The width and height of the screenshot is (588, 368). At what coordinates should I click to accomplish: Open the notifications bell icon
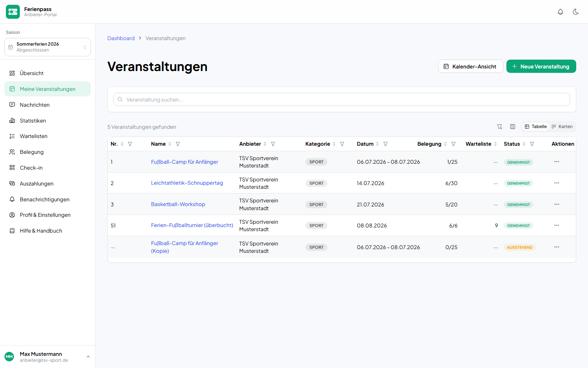(x=560, y=12)
